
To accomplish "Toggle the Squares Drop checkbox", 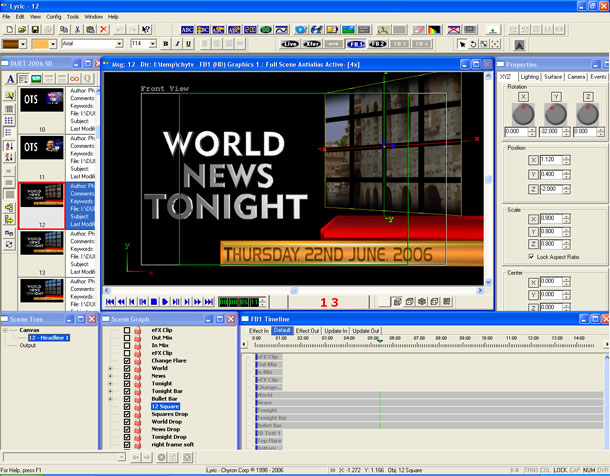I will (x=127, y=414).
